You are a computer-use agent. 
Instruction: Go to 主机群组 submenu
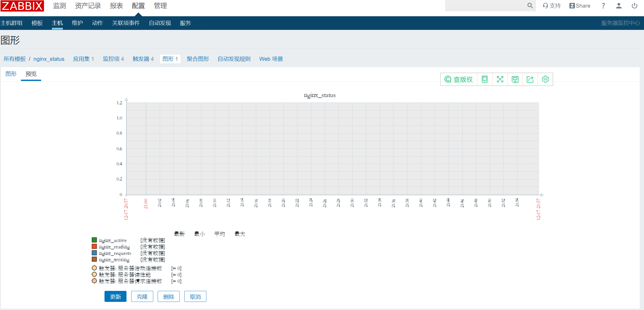(12, 23)
